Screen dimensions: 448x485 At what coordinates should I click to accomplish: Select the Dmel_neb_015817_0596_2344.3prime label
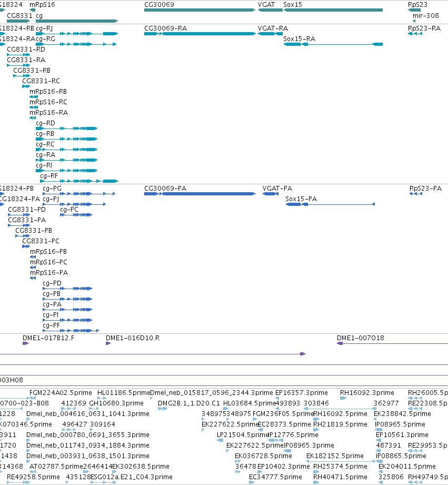point(212,393)
